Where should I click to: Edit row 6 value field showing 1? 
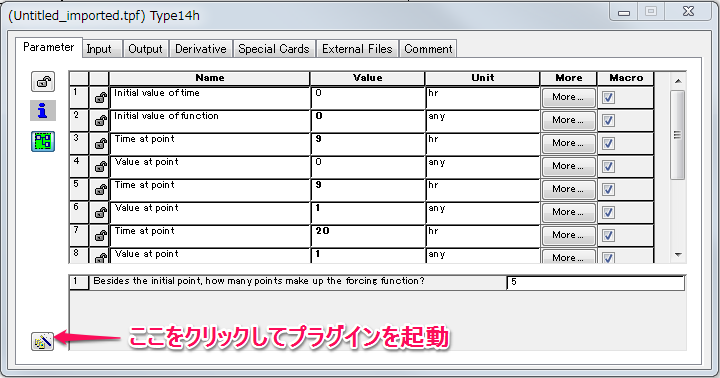pos(367,213)
